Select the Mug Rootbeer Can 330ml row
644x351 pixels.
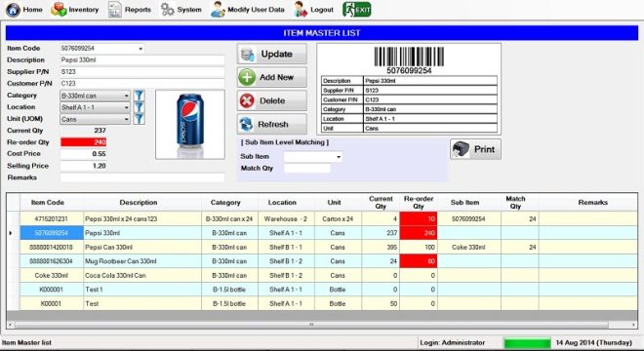point(322,261)
